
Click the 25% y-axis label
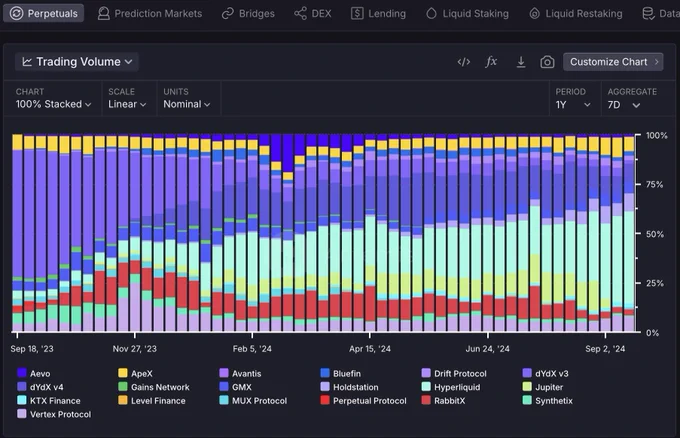pyautogui.click(x=655, y=283)
